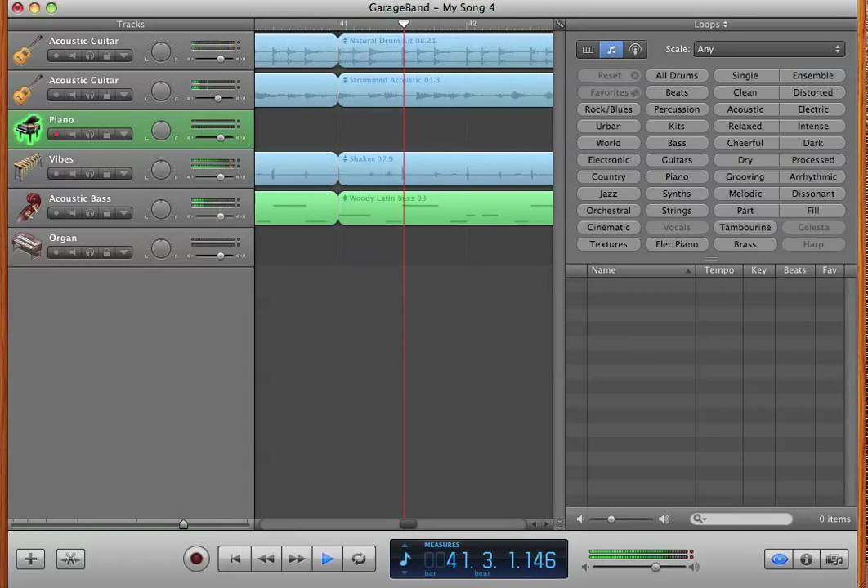Screen dimensions: 868x588
Task: Mute the Piano track
Action: tap(73, 135)
